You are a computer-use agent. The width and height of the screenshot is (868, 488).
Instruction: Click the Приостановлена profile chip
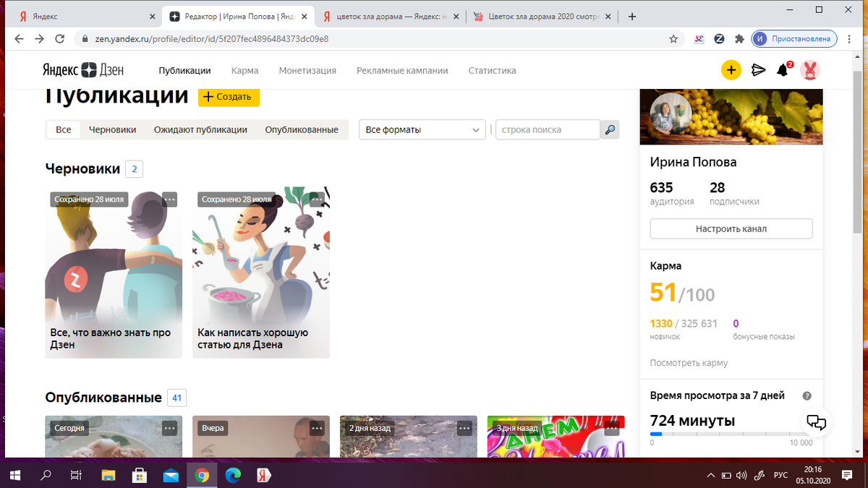[x=794, y=39]
